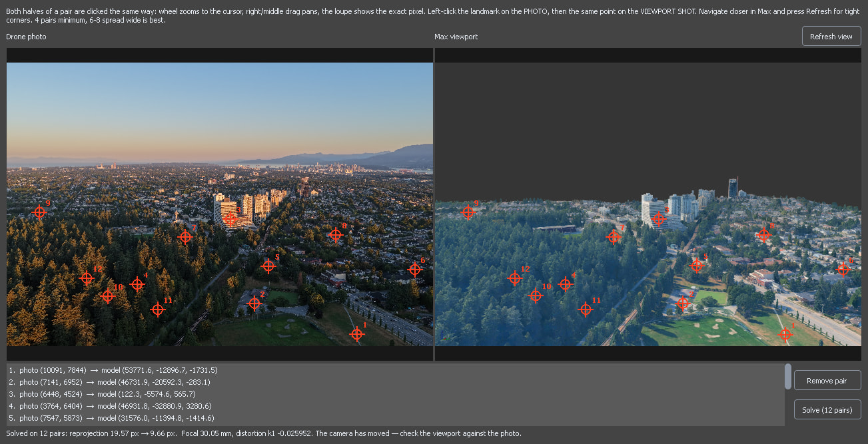Click crosshair marker 9 on the drone photo
This screenshot has width=868, height=444.
(39, 212)
